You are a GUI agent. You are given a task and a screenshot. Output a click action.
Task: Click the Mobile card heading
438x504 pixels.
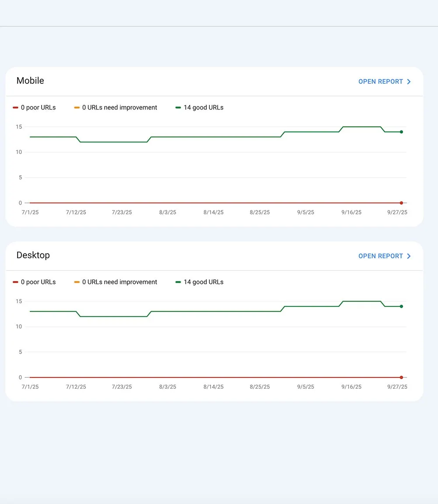pyautogui.click(x=30, y=81)
